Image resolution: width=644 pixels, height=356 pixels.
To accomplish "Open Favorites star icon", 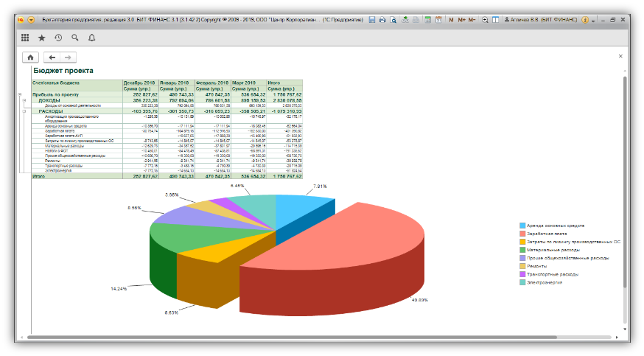I will pyautogui.click(x=41, y=37).
